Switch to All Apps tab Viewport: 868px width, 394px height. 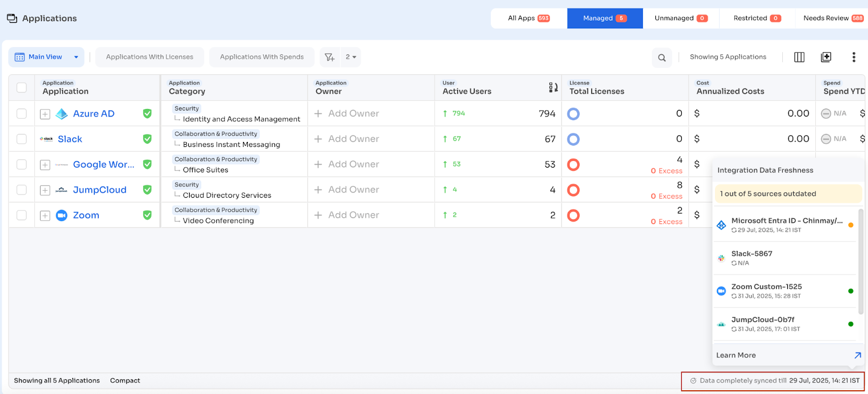[529, 18]
